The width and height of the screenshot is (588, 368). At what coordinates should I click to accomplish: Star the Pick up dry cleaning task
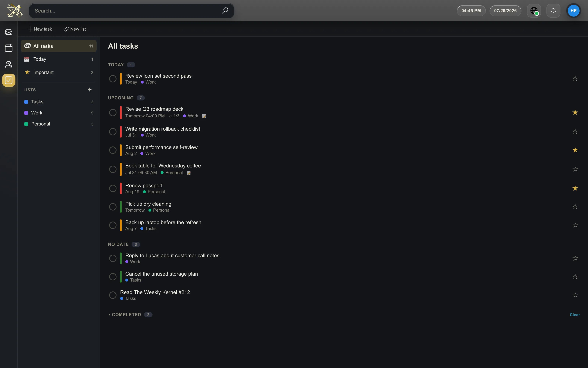tap(575, 206)
